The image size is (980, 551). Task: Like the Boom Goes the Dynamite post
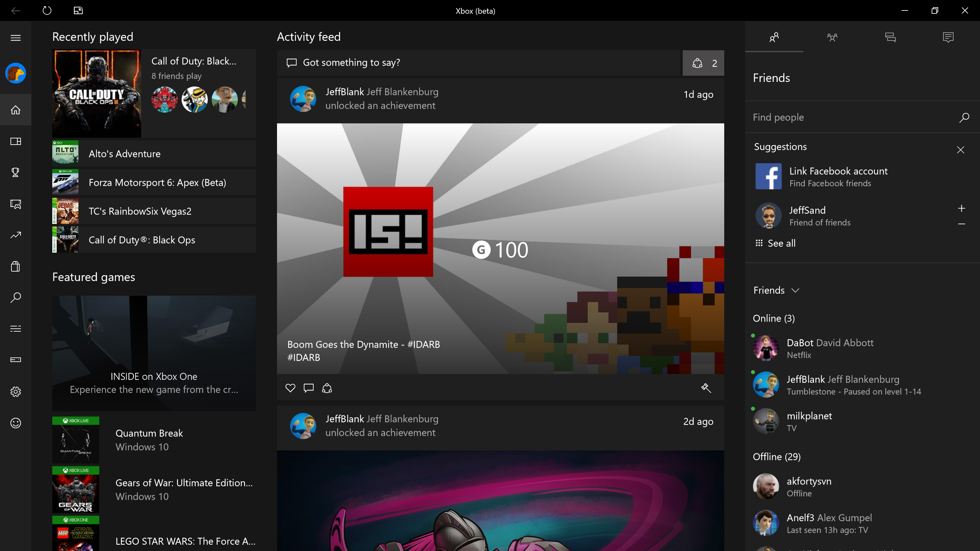pyautogui.click(x=290, y=388)
